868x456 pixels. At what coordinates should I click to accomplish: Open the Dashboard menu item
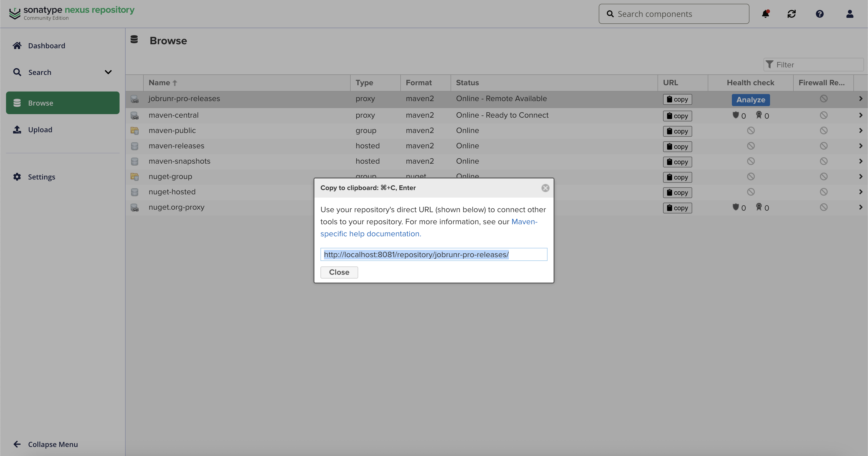click(46, 45)
